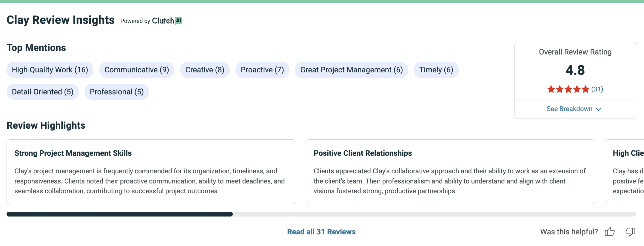The image size is (644, 246).
Task: Filter by the Creative (8) tag
Action: pyautogui.click(x=205, y=70)
